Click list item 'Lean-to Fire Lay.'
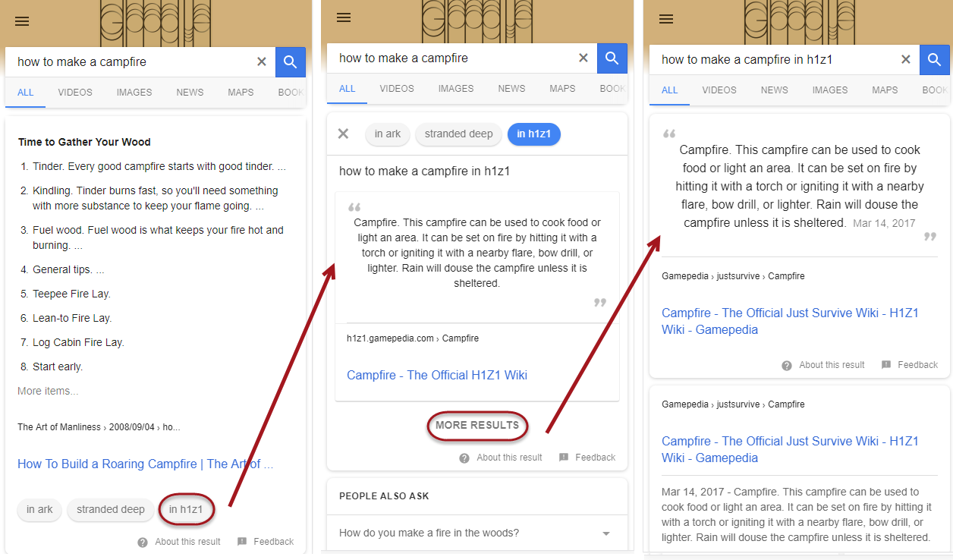Viewport: 953px width, 560px height. [x=71, y=319]
